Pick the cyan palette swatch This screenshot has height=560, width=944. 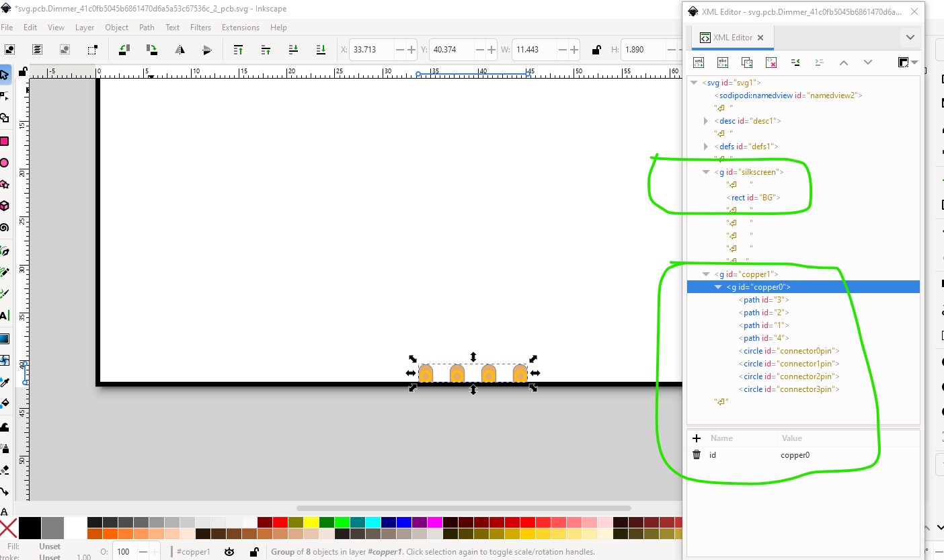click(x=372, y=522)
